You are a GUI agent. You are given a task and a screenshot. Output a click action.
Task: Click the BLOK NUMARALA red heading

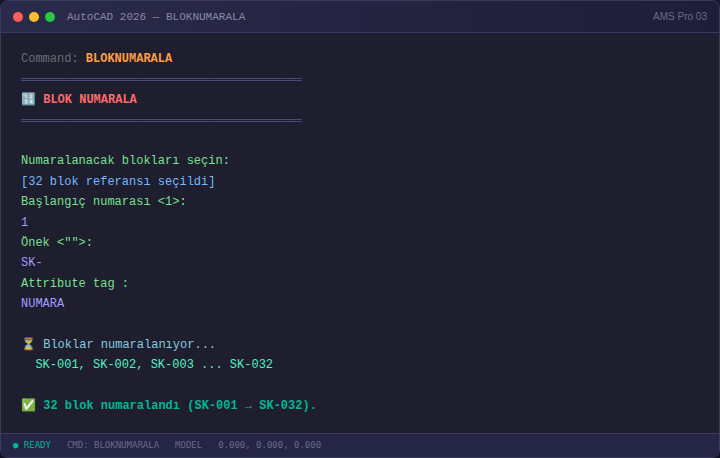tap(90, 99)
